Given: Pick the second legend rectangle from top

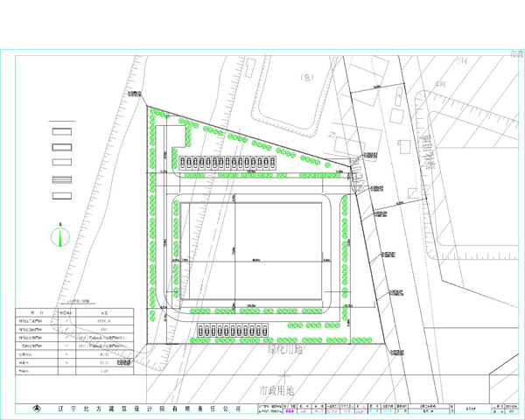Looking at the screenshot, I should (61, 148).
